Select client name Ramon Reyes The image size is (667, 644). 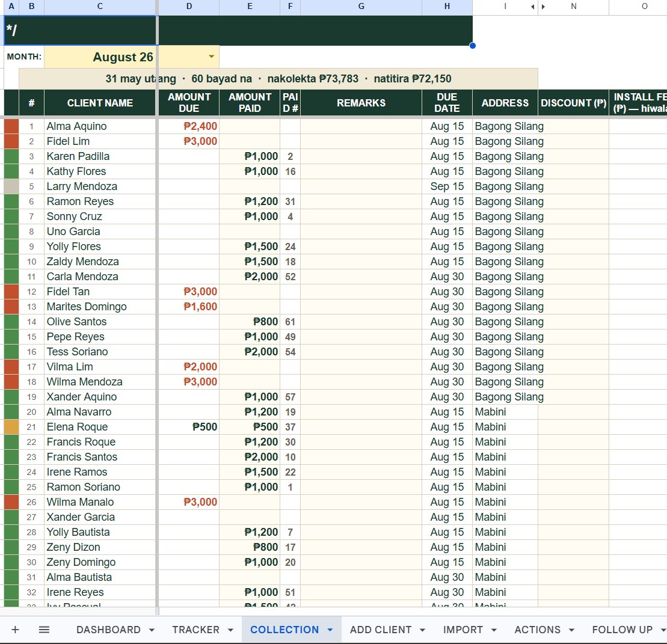click(x=100, y=201)
